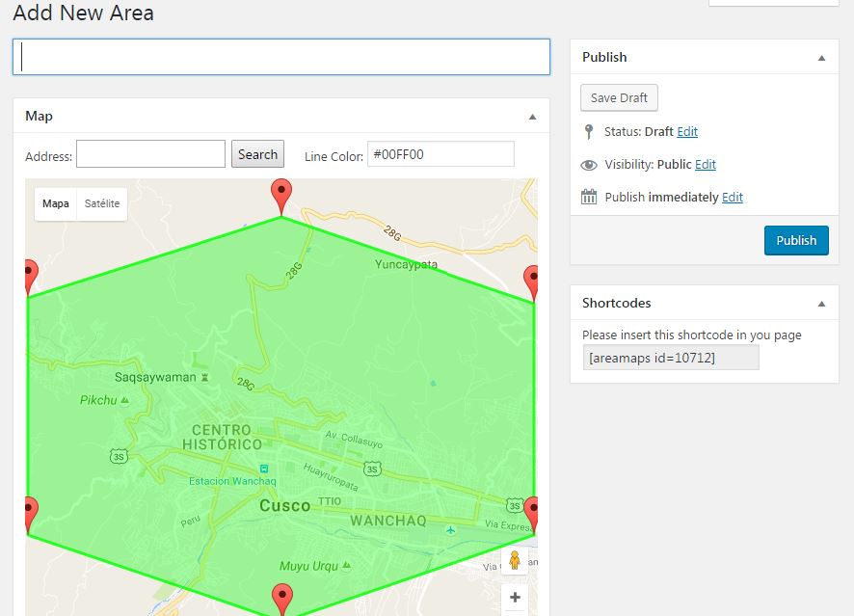Collapse the Shortcodes panel

821,304
